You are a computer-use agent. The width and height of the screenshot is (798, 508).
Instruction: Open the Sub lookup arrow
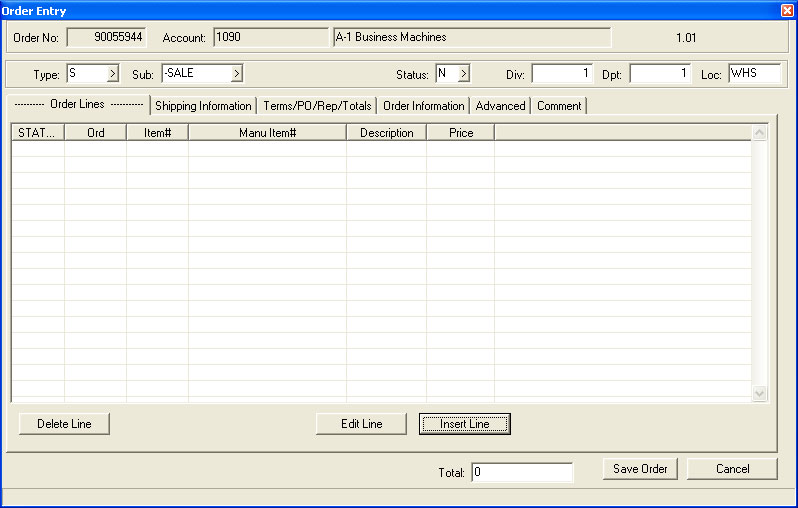[237, 74]
